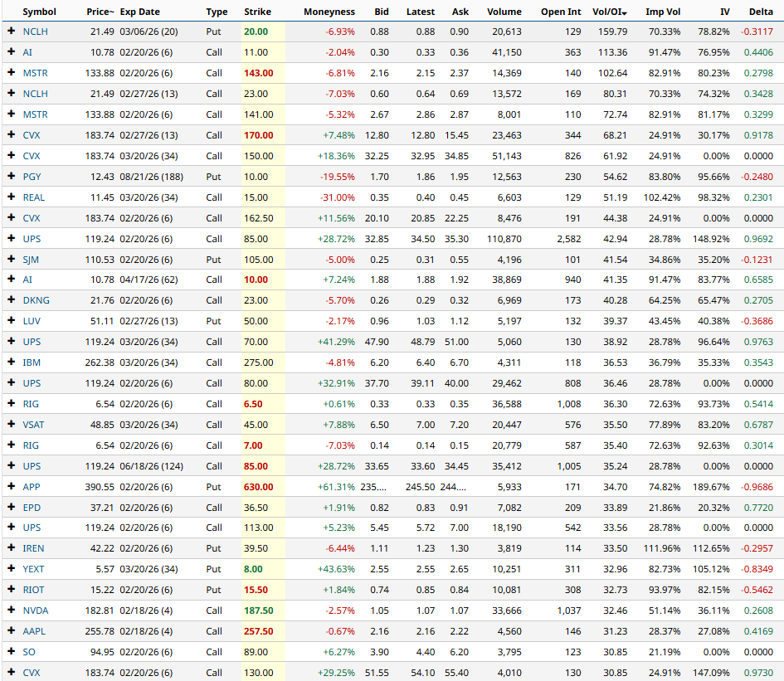Expand the NCLH 03/06/26 put row
The width and height of the screenshot is (784, 681).
coord(11,31)
